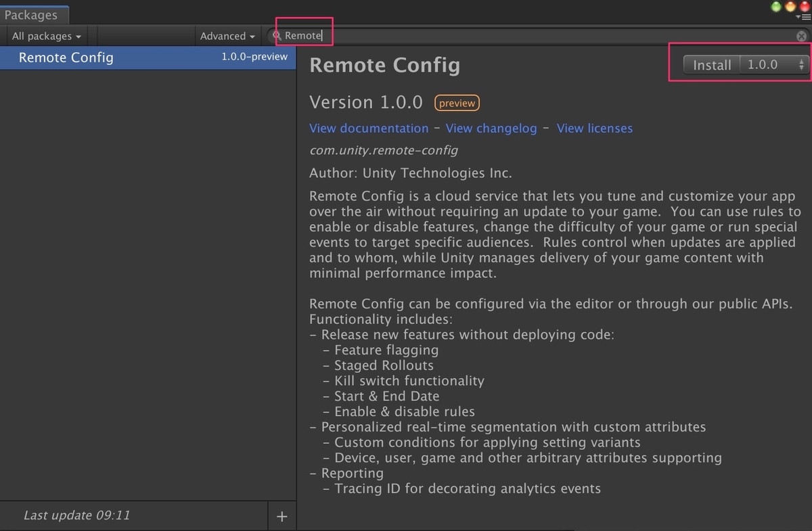Click Last update 09:11 to refresh packages

(x=76, y=515)
